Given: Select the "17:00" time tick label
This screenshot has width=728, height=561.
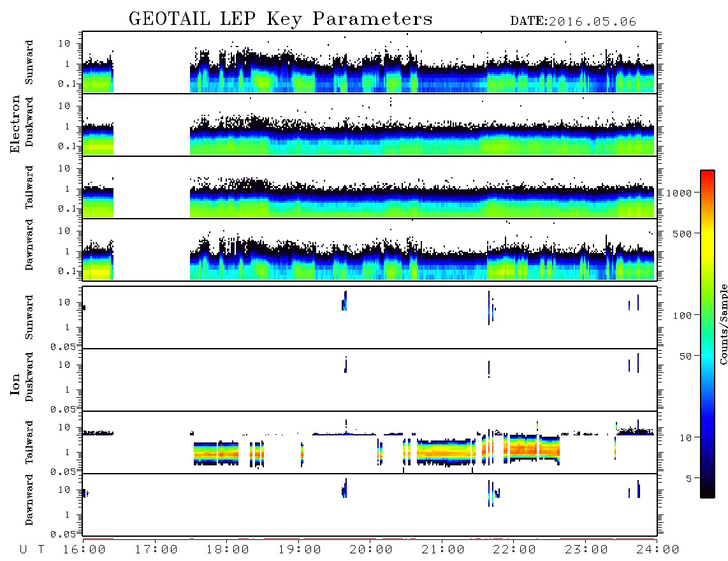Looking at the screenshot, I should 156,550.
